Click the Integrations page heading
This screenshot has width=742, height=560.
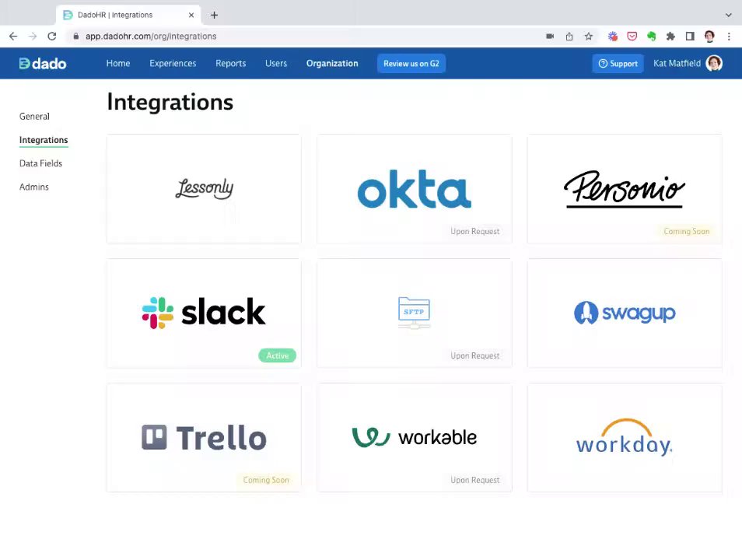(170, 102)
